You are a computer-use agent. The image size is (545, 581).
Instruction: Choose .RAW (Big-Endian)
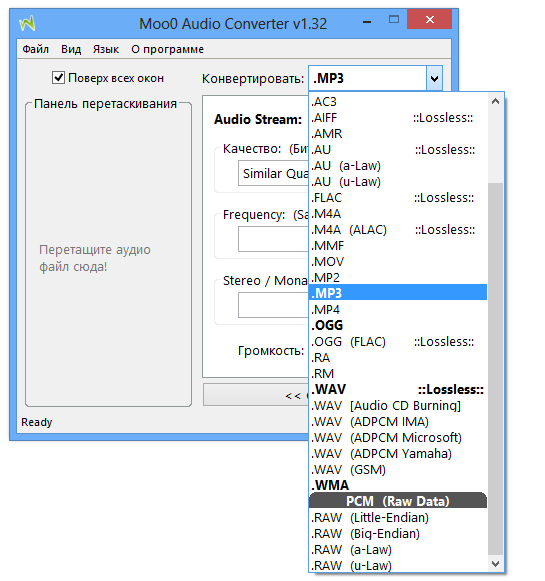(398, 534)
